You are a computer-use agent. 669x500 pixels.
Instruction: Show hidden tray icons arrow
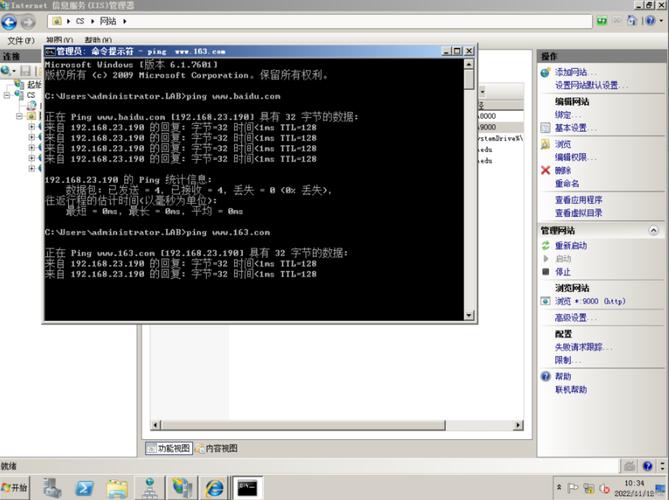point(559,487)
